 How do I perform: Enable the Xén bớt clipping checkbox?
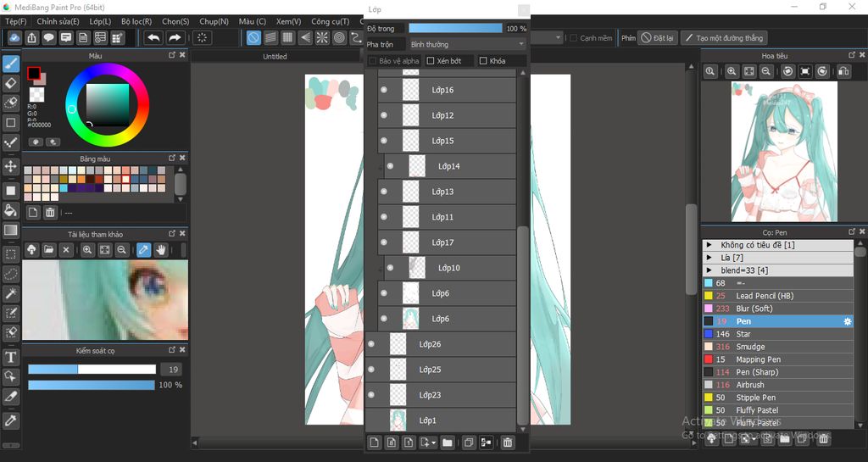click(x=431, y=61)
